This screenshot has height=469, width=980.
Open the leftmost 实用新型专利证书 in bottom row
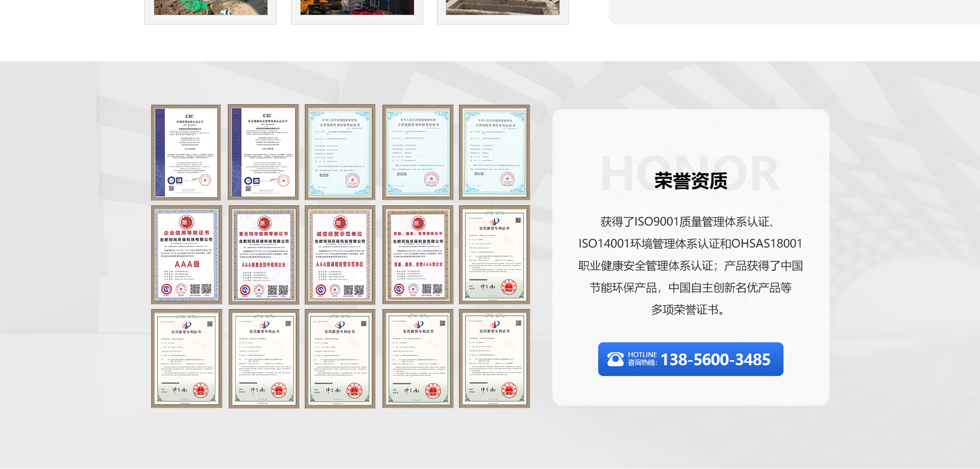point(186,358)
